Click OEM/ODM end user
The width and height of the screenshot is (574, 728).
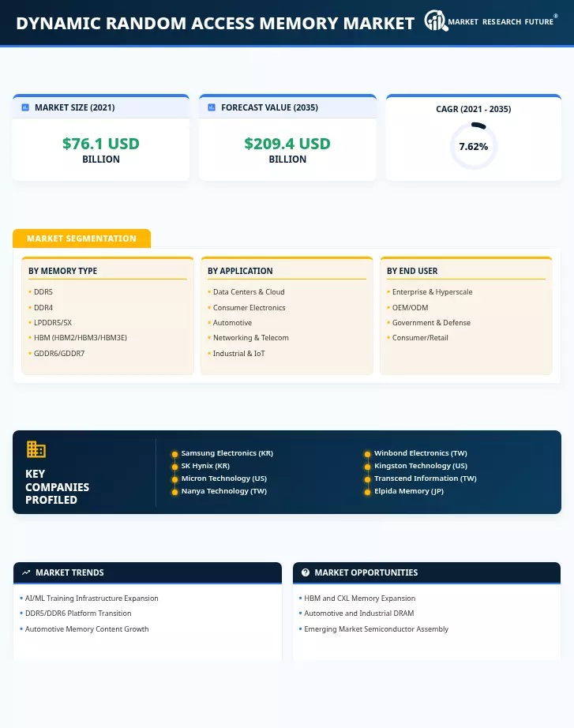click(x=410, y=307)
